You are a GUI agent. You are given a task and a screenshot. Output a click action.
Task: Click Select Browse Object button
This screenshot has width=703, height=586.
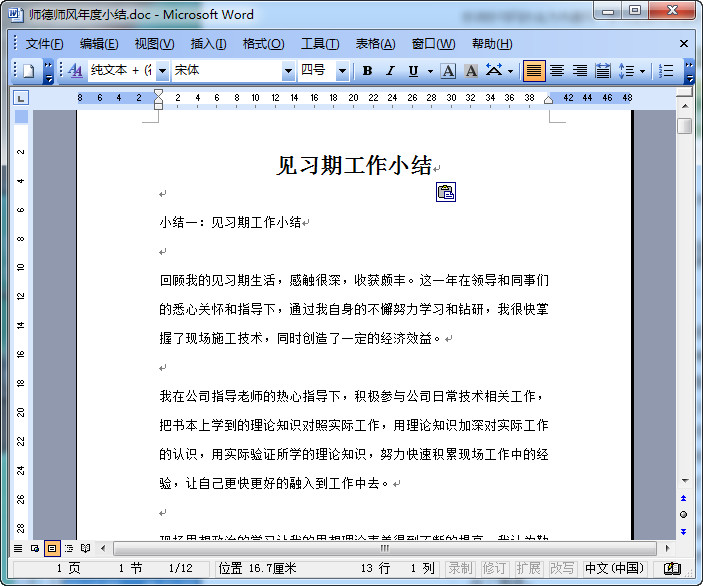pyautogui.click(x=683, y=514)
